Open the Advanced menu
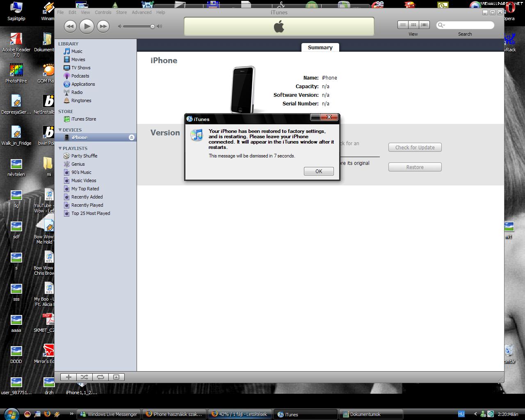525x420 pixels. tap(142, 12)
